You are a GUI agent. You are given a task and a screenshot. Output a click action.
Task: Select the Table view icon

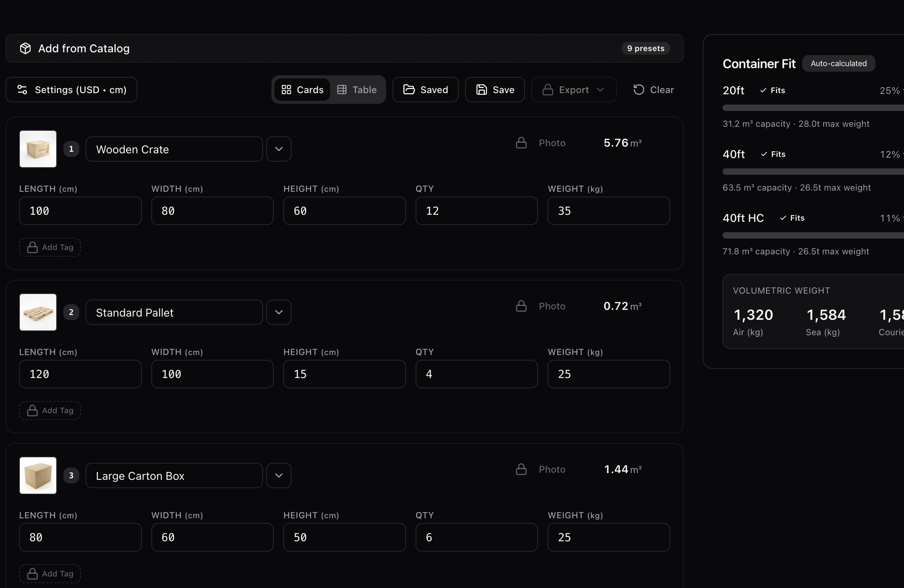click(x=342, y=90)
